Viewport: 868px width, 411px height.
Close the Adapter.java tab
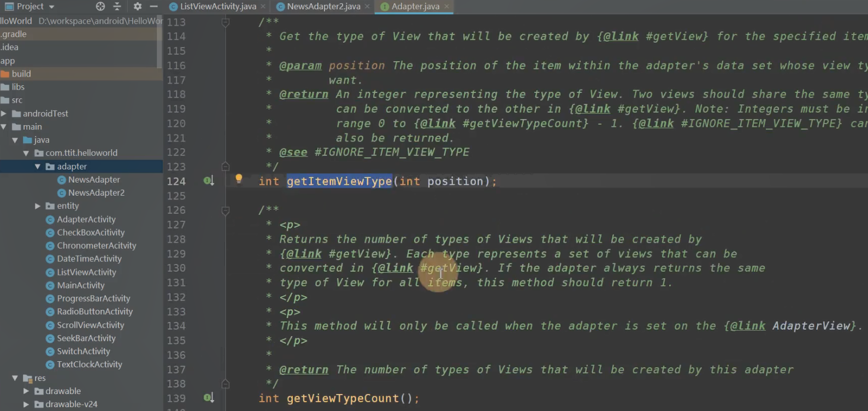click(x=446, y=7)
